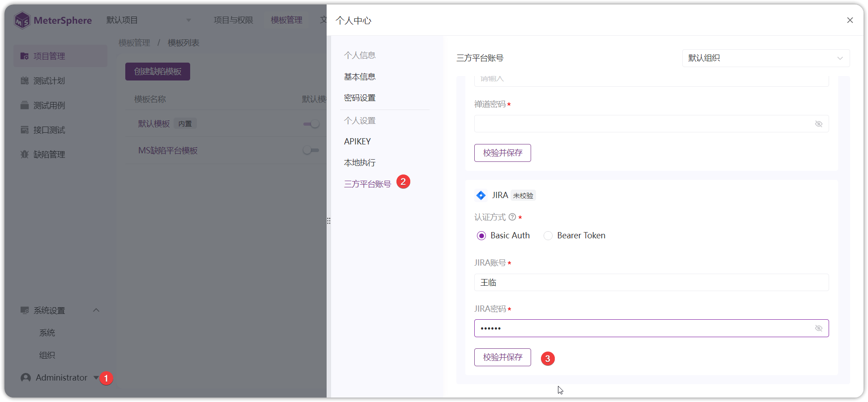Switch to 项目与权限 tab
Image resolution: width=868 pixels, height=402 pixels.
[234, 20]
